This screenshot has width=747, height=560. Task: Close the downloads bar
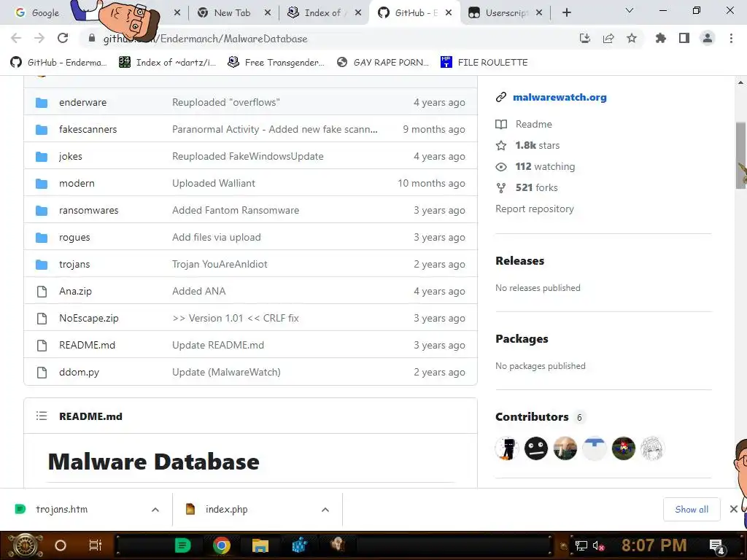734,509
